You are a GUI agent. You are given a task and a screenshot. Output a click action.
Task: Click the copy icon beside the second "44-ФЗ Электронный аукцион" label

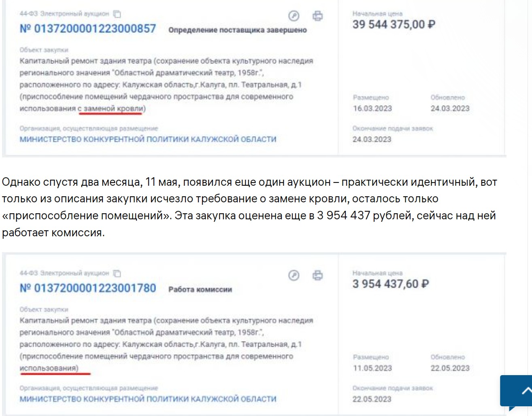click(117, 274)
